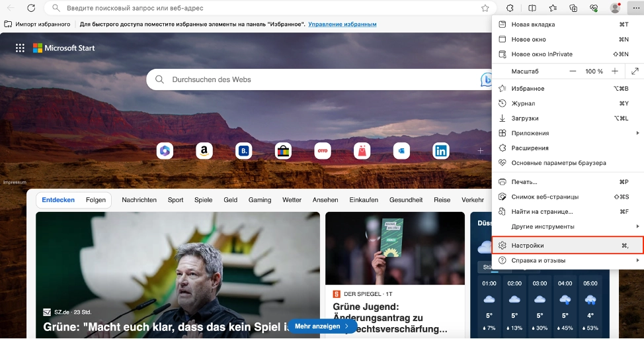The width and height of the screenshot is (644, 339).
Task: Click the Импорт избранного bookmark item
Action: pyautogui.click(x=38, y=24)
